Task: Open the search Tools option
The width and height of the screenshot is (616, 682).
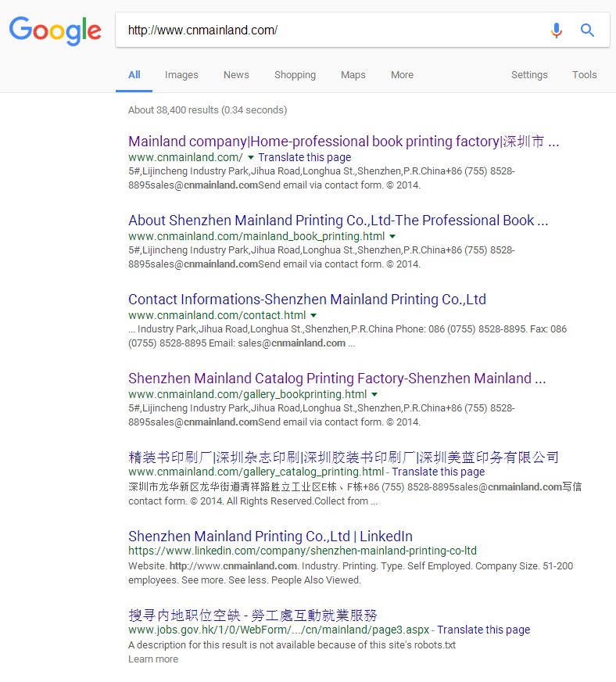Action: 584,75
